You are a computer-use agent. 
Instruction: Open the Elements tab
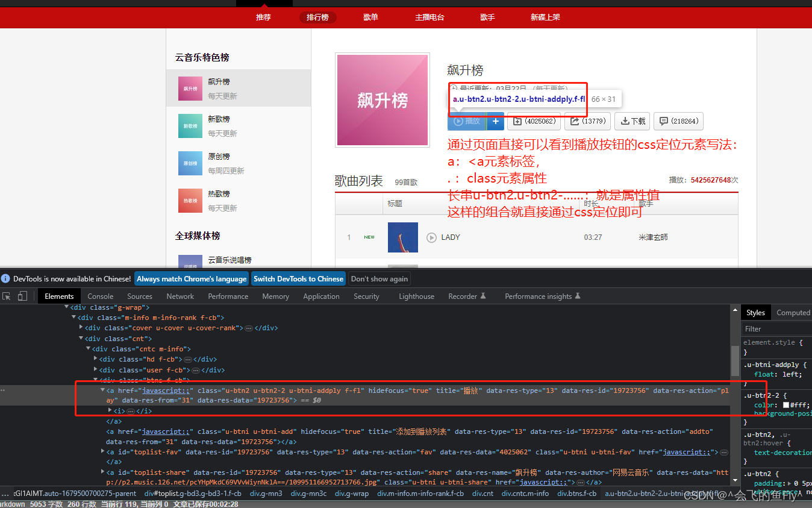pos(59,296)
